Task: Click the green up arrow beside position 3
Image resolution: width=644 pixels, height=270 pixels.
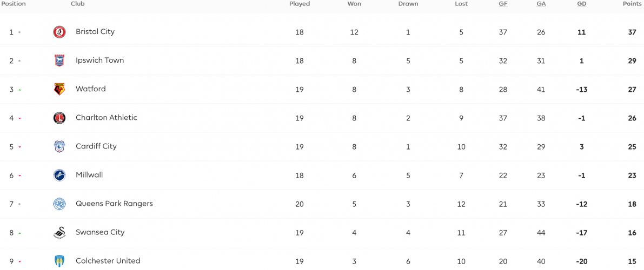Action: pyautogui.click(x=19, y=90)
